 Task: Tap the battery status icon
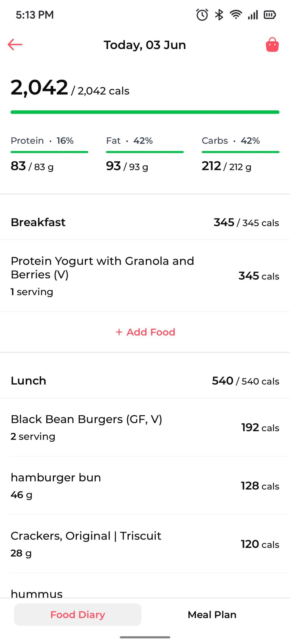coord(270,15)
